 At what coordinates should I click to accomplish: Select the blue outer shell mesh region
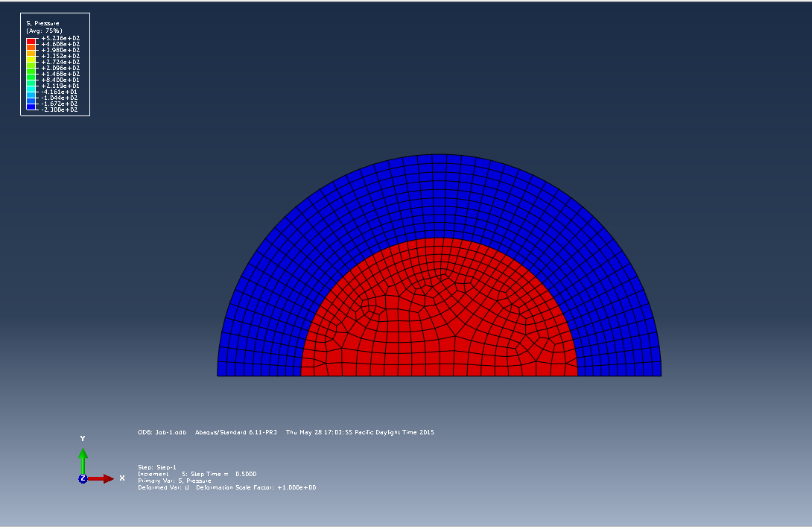coord(440,195)
